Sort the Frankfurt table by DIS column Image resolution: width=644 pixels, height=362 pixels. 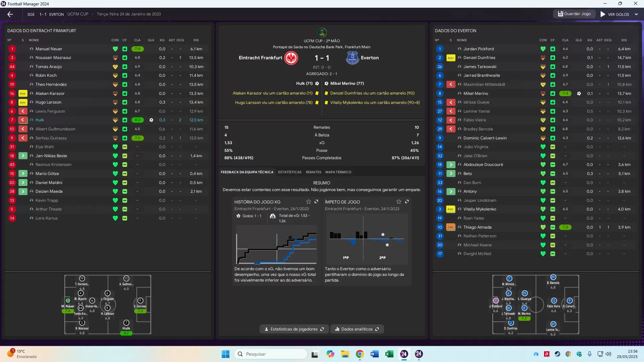196,40
